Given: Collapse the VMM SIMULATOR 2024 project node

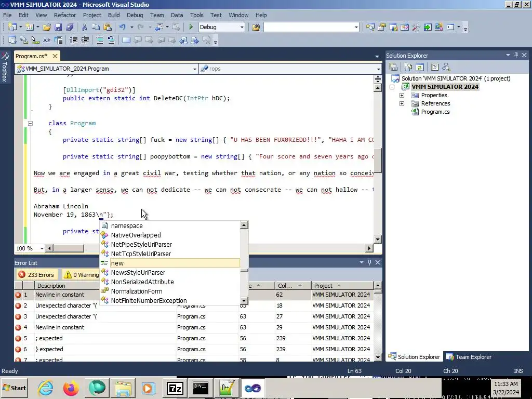Looking at the screenshot, I should coord(392,87).
